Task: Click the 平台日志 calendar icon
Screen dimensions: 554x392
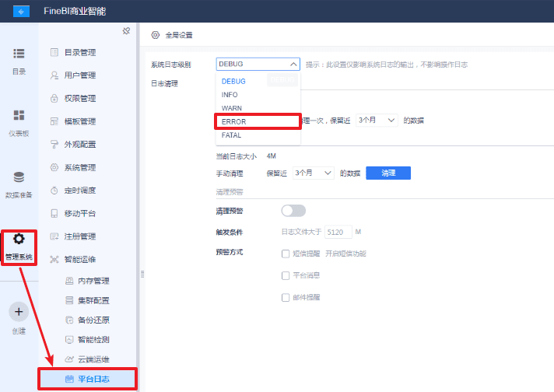Action: [x=69, y=379]
